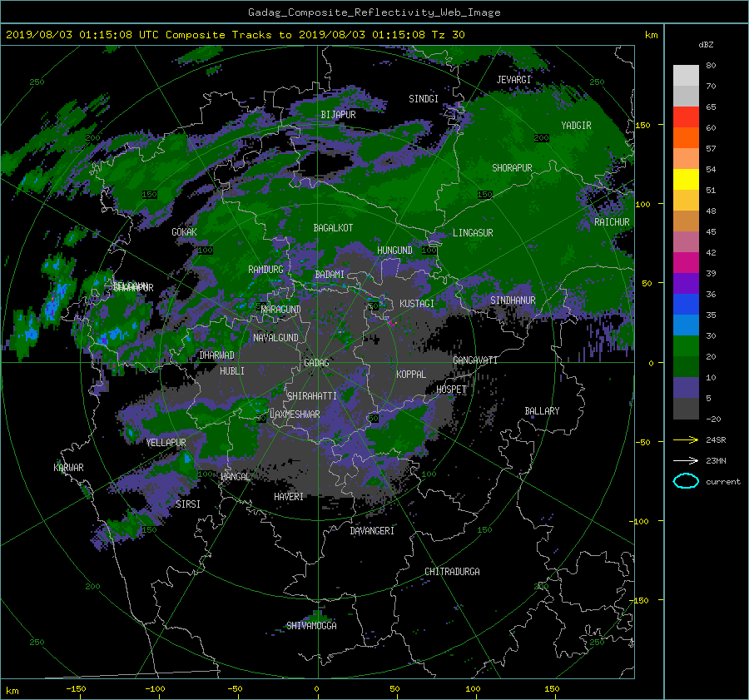Click the SINDGI city label
The width and height of the screenshot is (749, 700).
coord(424,99)
